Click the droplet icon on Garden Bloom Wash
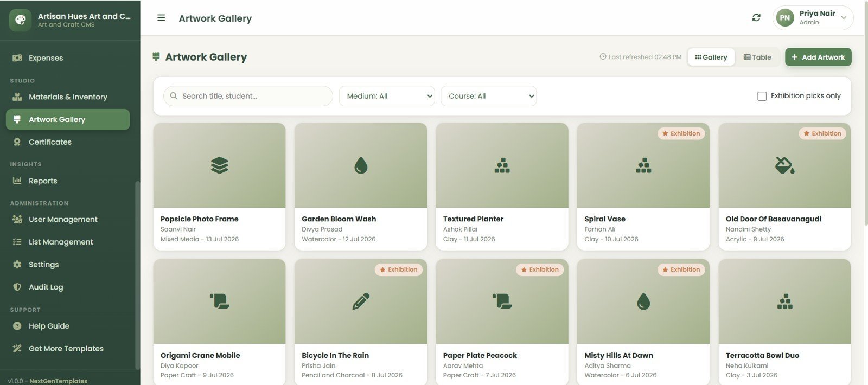 pyautogui.click(x=361, y=165)
